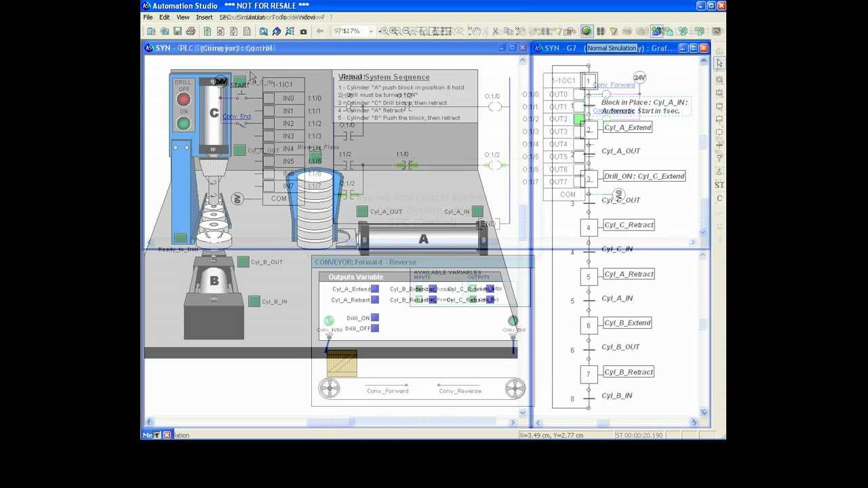The width and height of the screenshot is (868, 488).
Task: Toggle the Cyl_A_Retract output variable box
Action: click(375, 300)
